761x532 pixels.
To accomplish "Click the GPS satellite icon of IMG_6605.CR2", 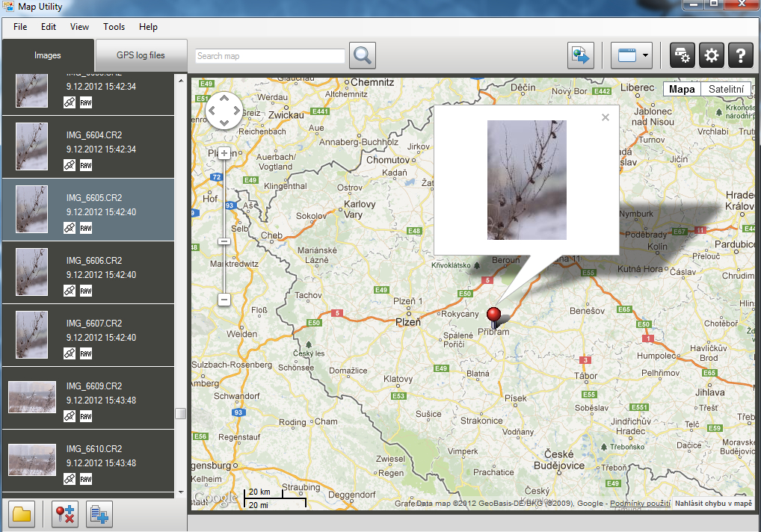I will 70,228.
